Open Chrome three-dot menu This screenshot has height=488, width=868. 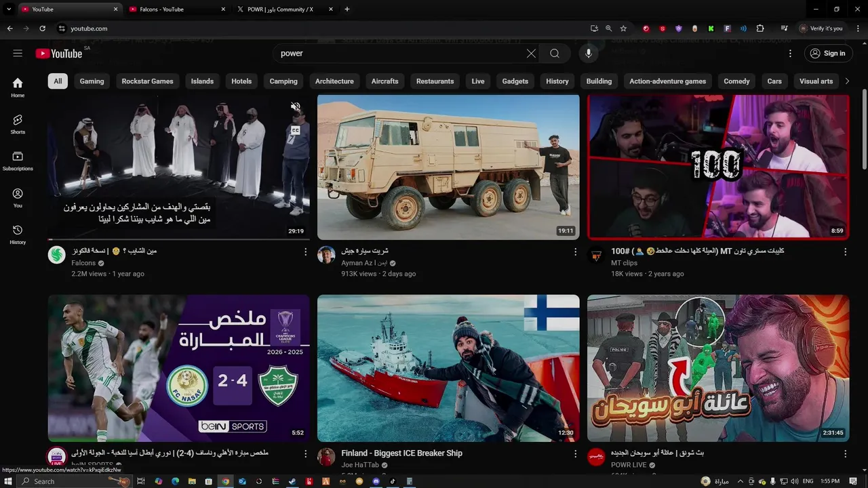click(x=858, y=28)
